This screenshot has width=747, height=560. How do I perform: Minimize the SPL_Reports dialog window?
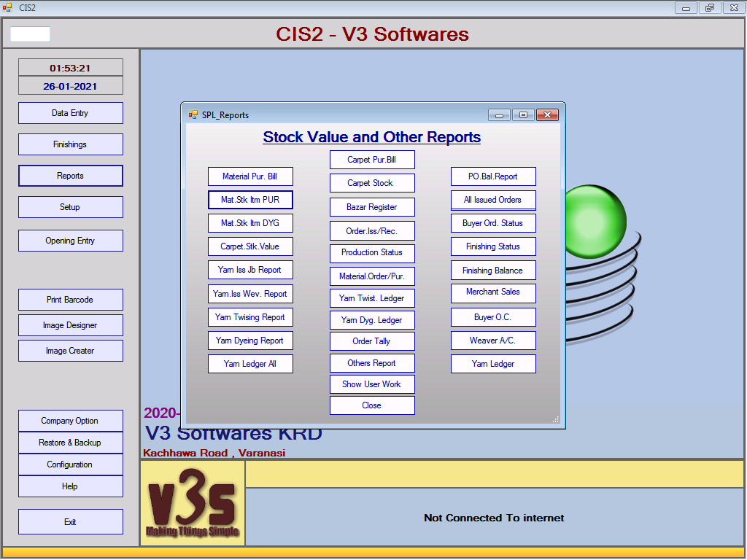tap(500, 115)
